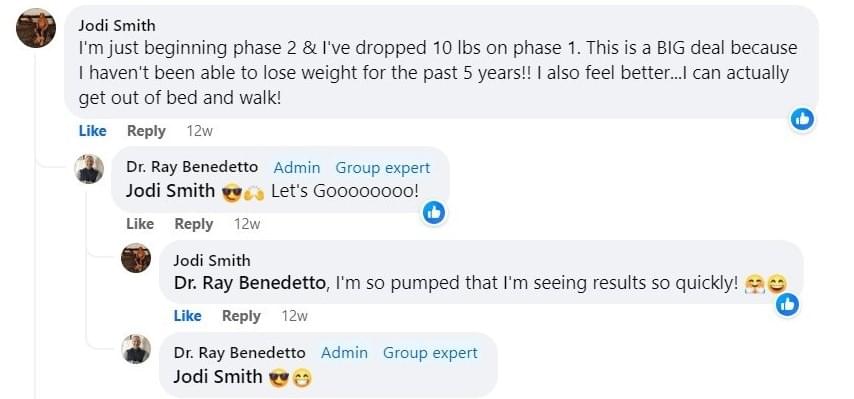Reply to the 'so pumped' comment
854x399 pixels.
241,316
